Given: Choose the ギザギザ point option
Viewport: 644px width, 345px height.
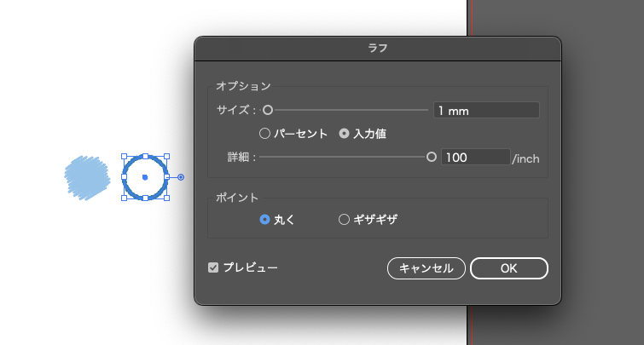Looking at the screenshot, I should pos(345,220).
